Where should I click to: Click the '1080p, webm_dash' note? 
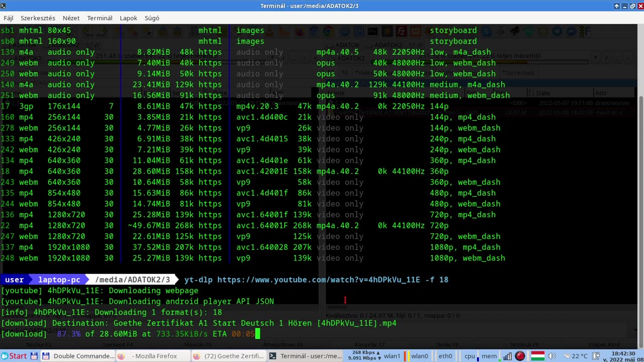pyautogui.click(x=467, y=258)
